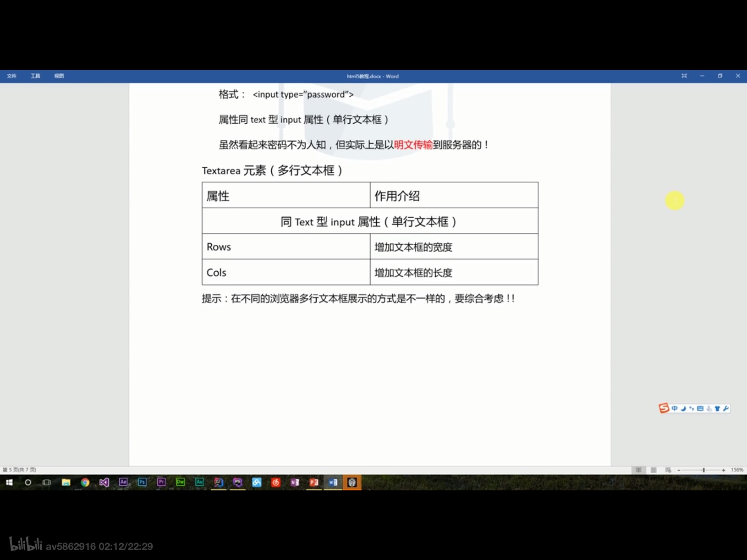Open the 视图 menu

[x=59, y=76]
